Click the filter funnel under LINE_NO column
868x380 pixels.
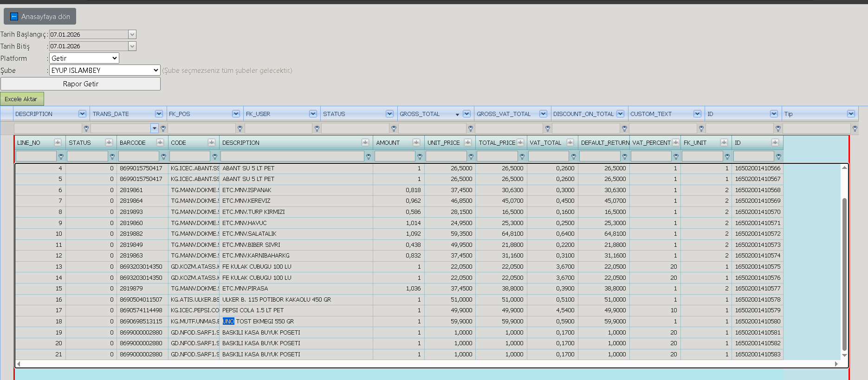(x=61, y=157)
